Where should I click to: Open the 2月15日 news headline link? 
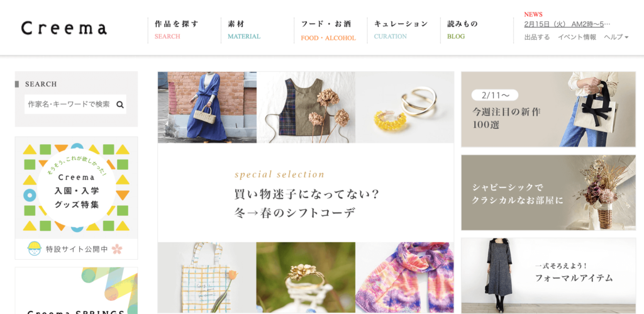(567, 24)
